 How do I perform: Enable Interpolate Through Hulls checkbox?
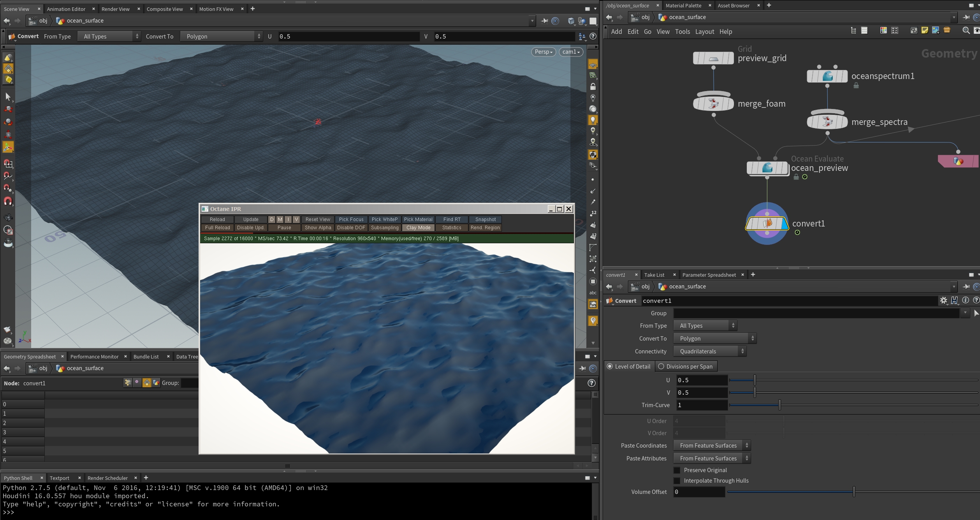coord(677,481)
